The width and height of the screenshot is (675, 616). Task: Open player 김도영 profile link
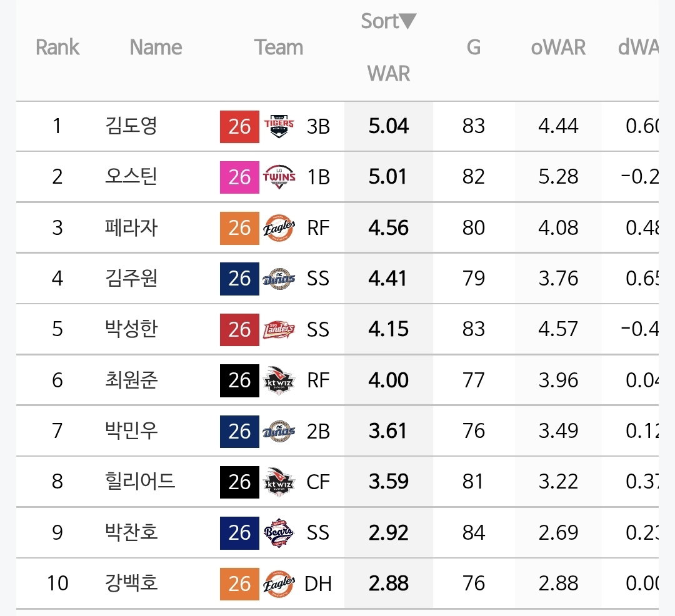click(131, 126)
